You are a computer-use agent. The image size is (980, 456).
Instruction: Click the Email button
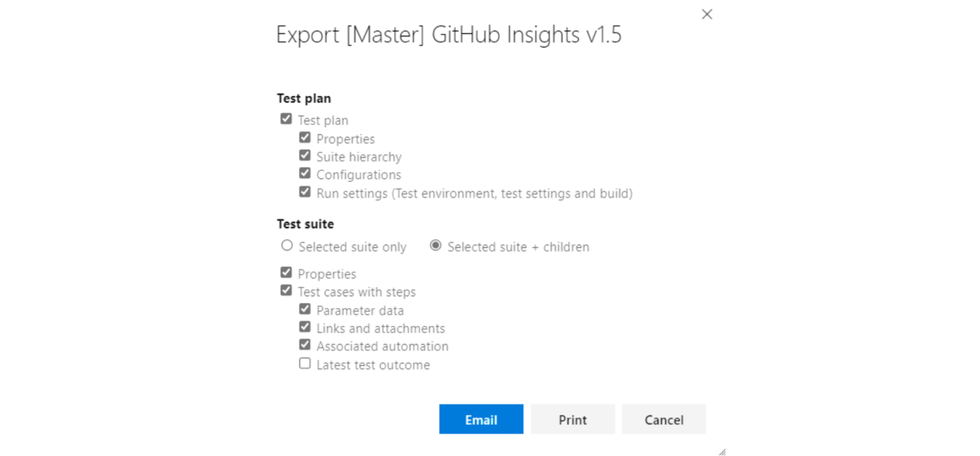pos(481,419)
